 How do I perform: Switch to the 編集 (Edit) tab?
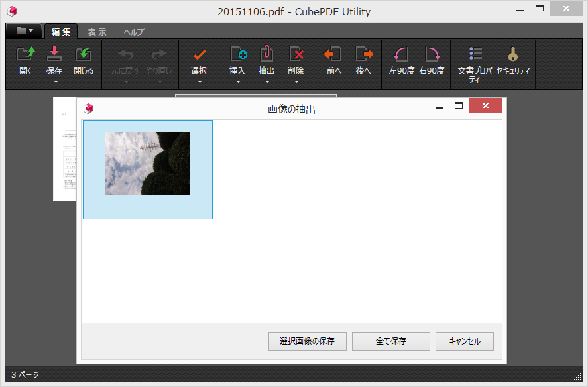(61, 32)
